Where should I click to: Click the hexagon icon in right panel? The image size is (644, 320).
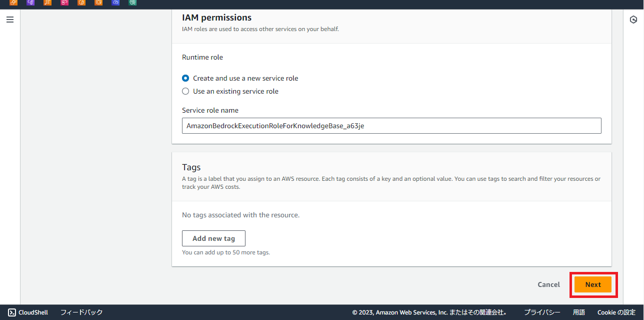coord(633,20)
